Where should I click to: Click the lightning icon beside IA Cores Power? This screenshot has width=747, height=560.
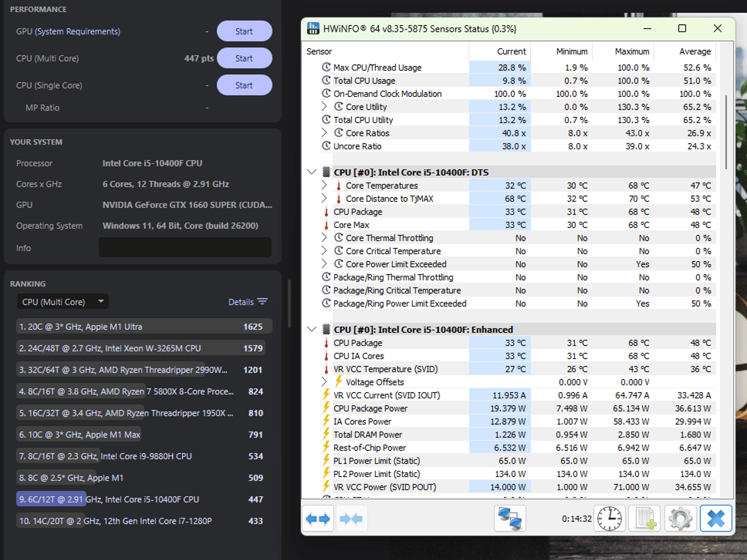click(x=326, y=421)
